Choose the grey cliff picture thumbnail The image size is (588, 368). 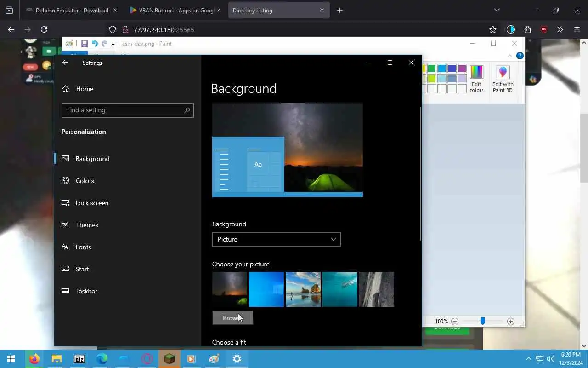point(377,289)
